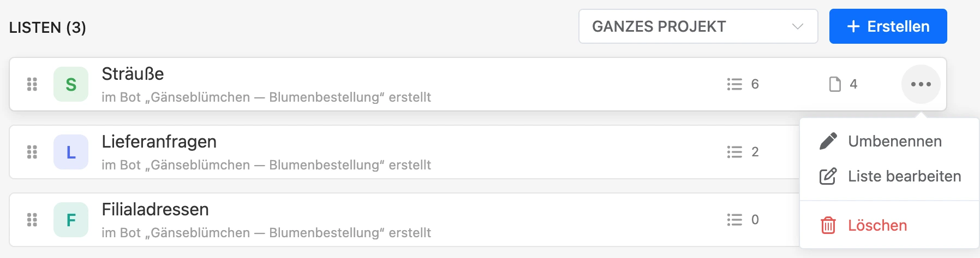The image size is (980, 258).
Task: Click the chevron arrow in project filter
Action: click(797, 26)
